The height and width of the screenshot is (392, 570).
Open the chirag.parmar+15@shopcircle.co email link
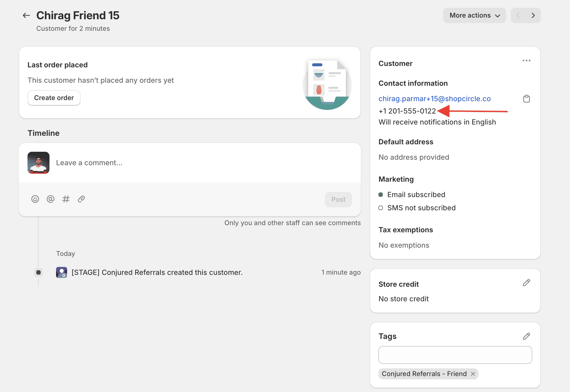click(x=435, y=99)
